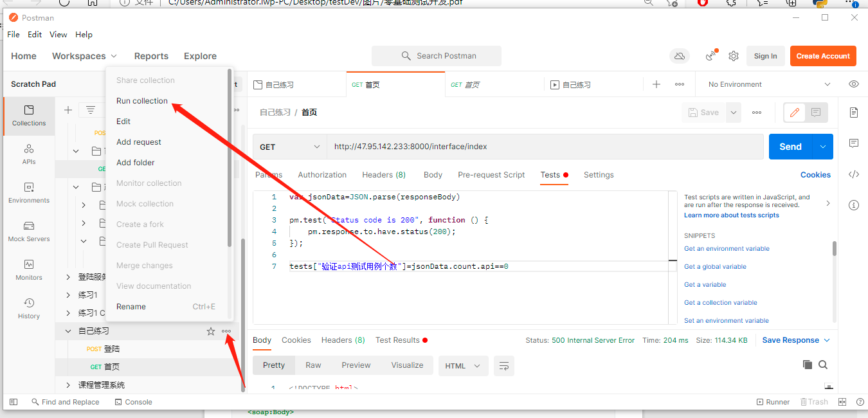
Task: Open the Save button dropdown arrow
Action: 733,113
